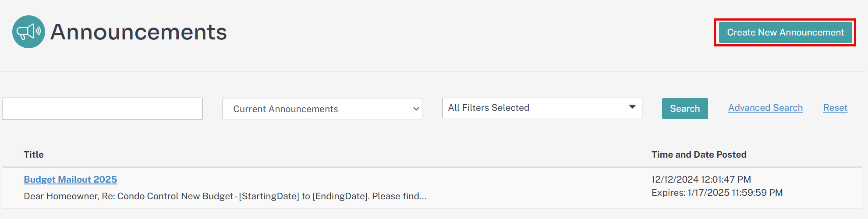Open the Budget Mailout 2025 announcement
The width and height of the screenshot is (868, 219).
pyautogui.click(x=71, y=180)
